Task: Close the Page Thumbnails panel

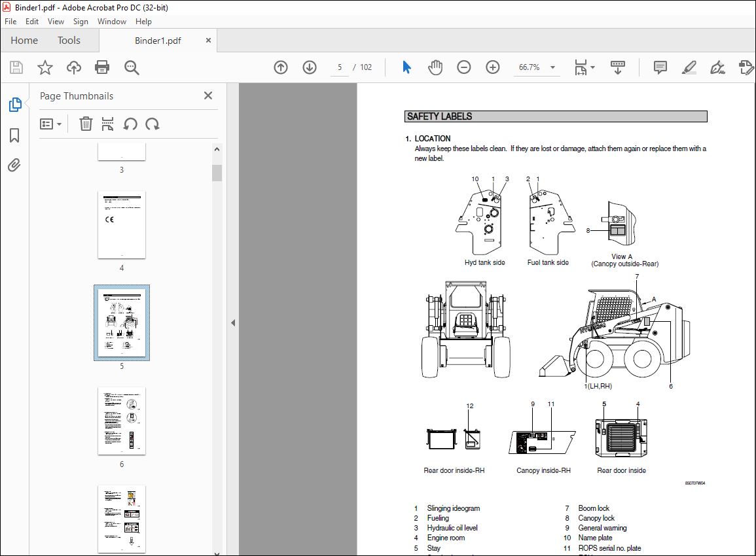Action: [x=207, y=96]
